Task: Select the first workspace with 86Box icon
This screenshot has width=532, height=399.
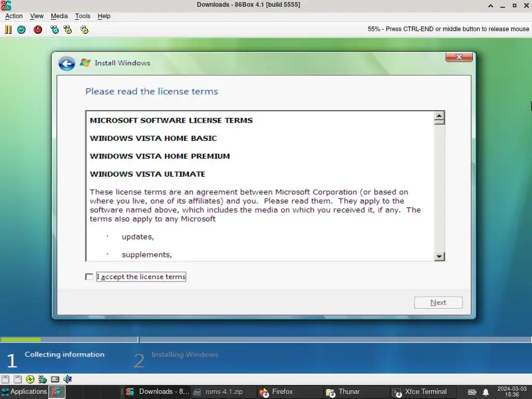Action: (x=57, y=392)
